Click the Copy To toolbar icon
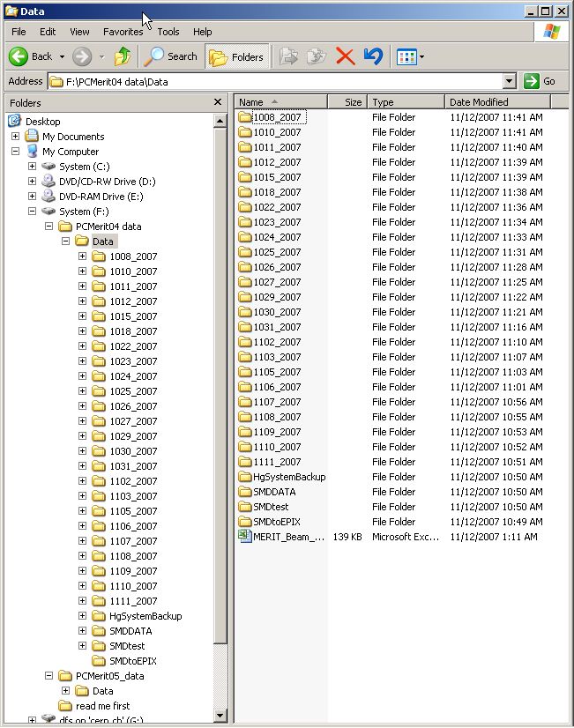Image resolution: width=574 pixels, height=728 pixels. pos(316,56)
